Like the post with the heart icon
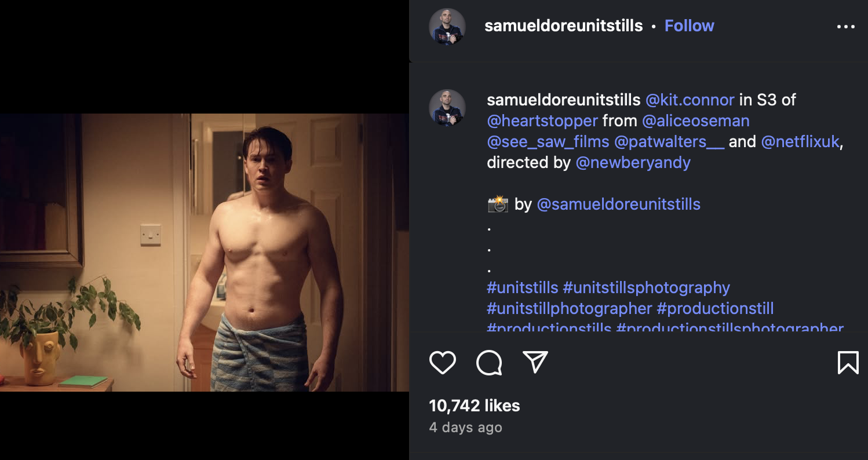The height and width of the screenshot is (460, 868). pos(442,363)
